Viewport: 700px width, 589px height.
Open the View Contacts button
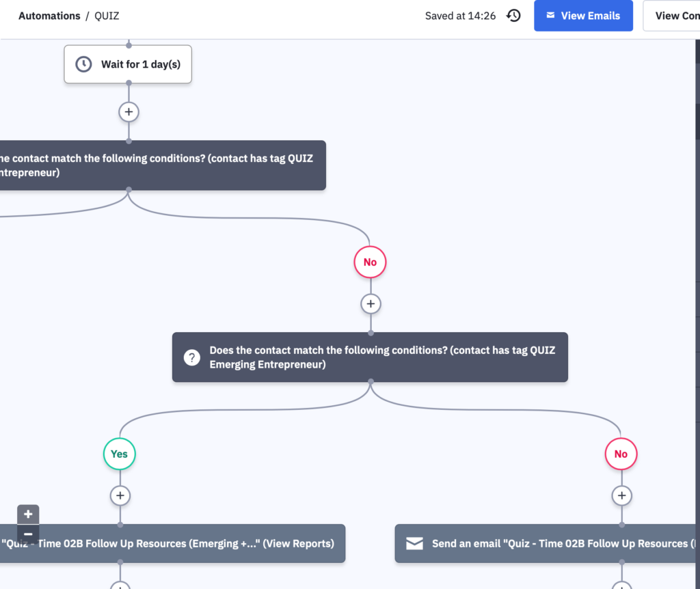pyautogui.click(x=671, y=16)
